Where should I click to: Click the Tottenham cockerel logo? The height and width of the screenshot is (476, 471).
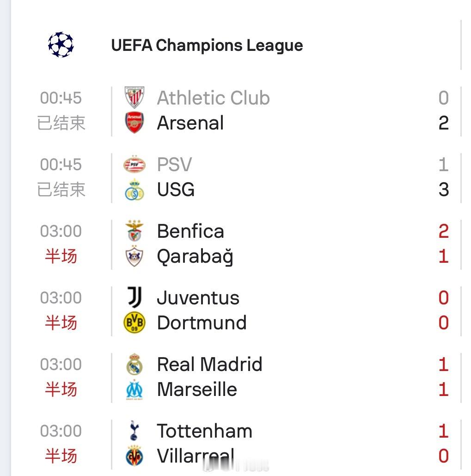tap(134, 431)
